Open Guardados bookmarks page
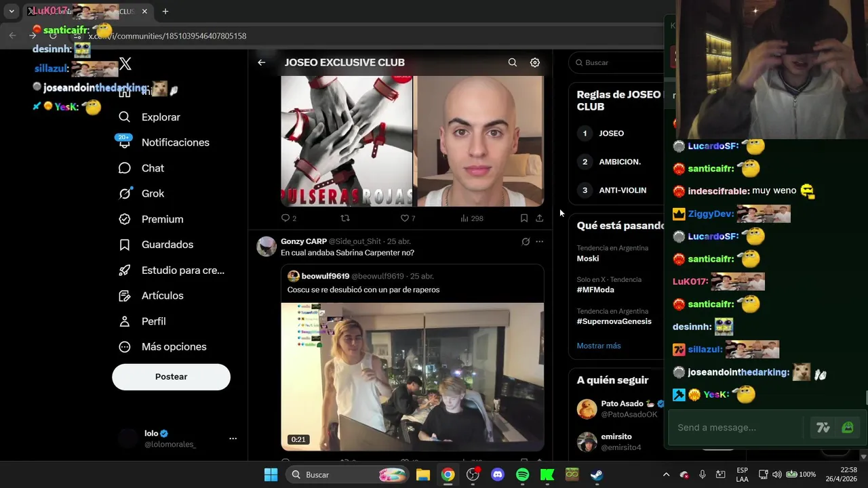The height and width of the screenshot is (488, 868). (x=156, y=245)
